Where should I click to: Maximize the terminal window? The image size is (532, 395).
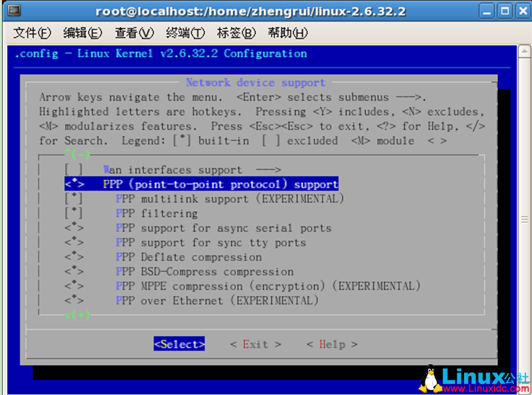coord(505,11)
